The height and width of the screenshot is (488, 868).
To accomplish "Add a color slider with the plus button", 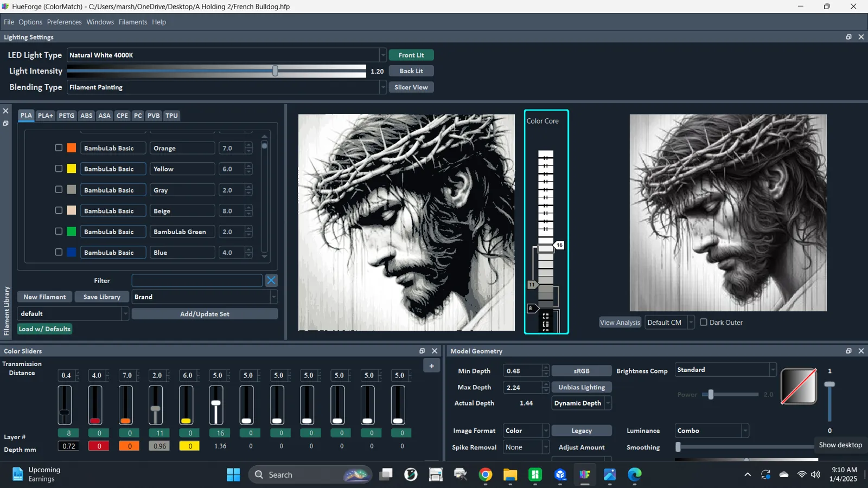I will [x=431, y=366].
